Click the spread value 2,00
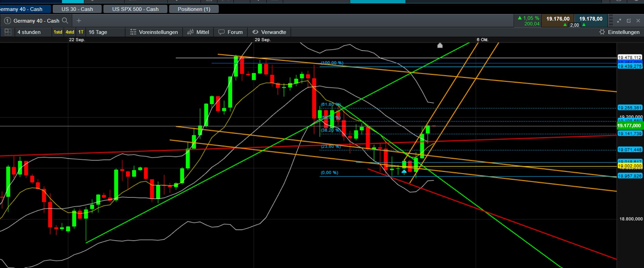 click(x=574, y=25)
